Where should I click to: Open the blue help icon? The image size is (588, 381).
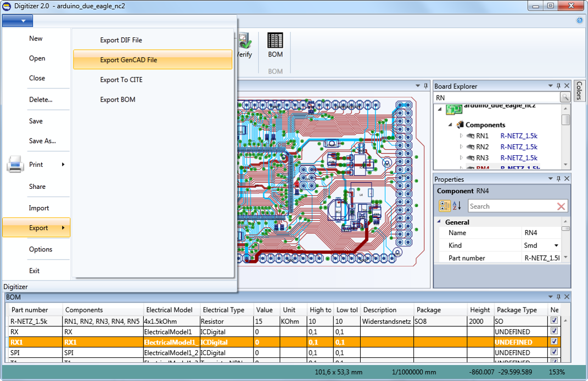pos(579,20)
